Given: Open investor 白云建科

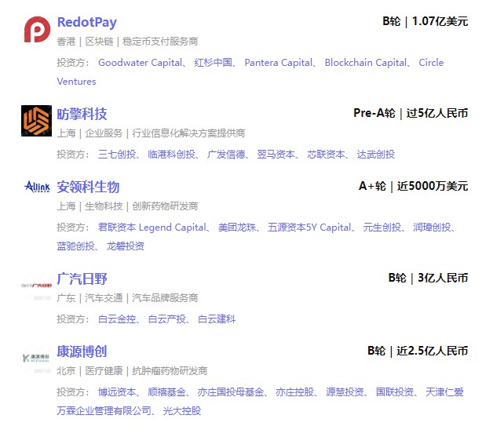Looking at the screenshot, I should click(x=217, y=319).
